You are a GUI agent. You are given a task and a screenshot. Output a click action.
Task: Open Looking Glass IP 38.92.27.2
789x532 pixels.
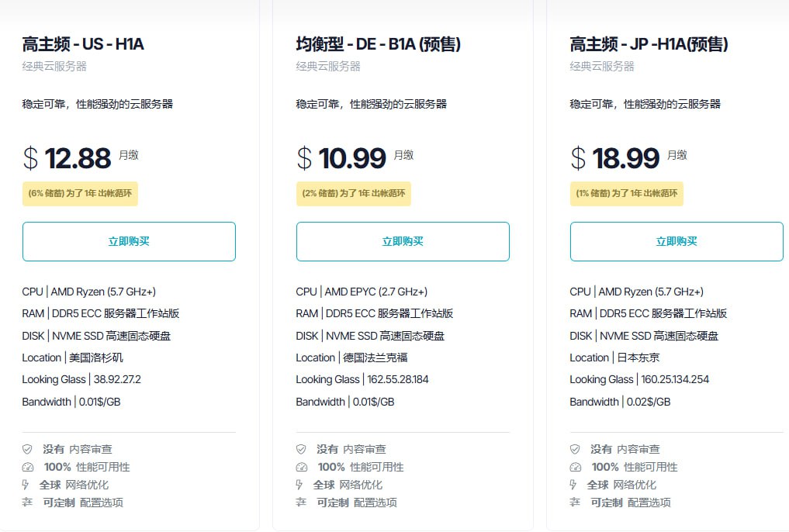(x=117, y=379)
